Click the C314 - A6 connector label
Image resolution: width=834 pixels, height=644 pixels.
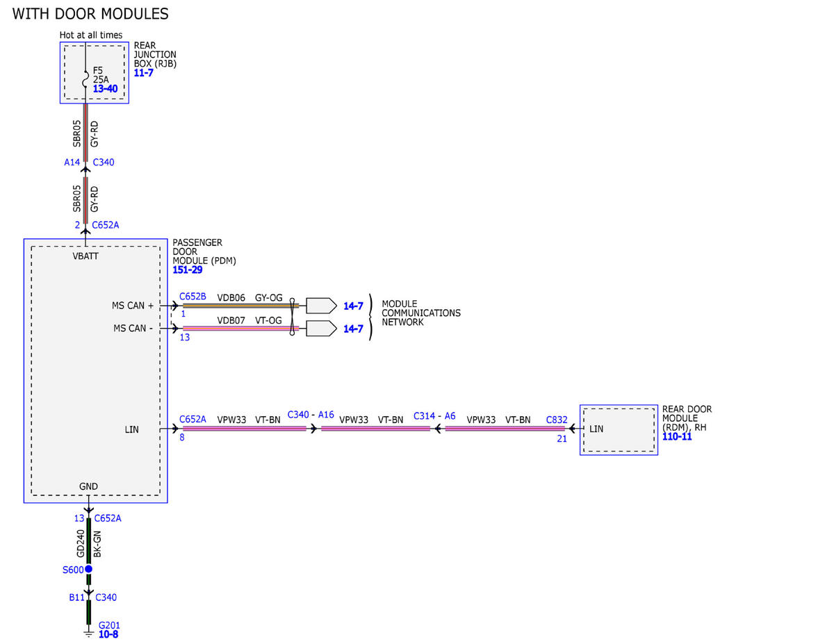point(434,415)
